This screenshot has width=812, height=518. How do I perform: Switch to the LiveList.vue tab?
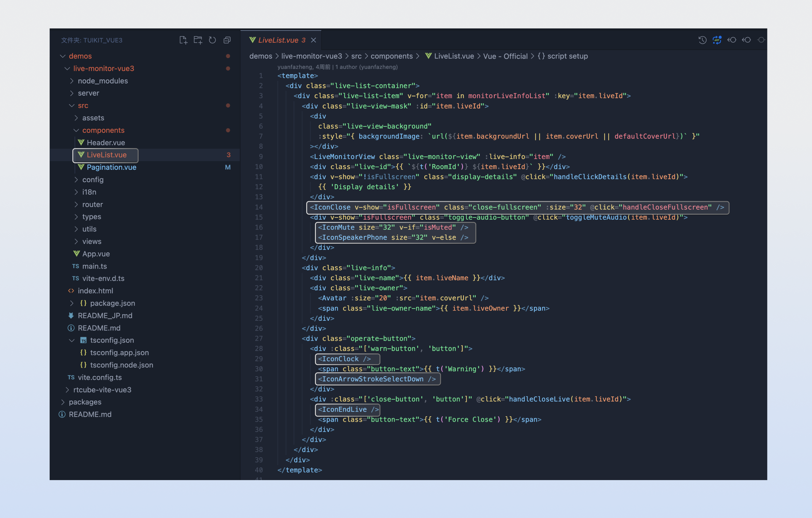(278, 40)
